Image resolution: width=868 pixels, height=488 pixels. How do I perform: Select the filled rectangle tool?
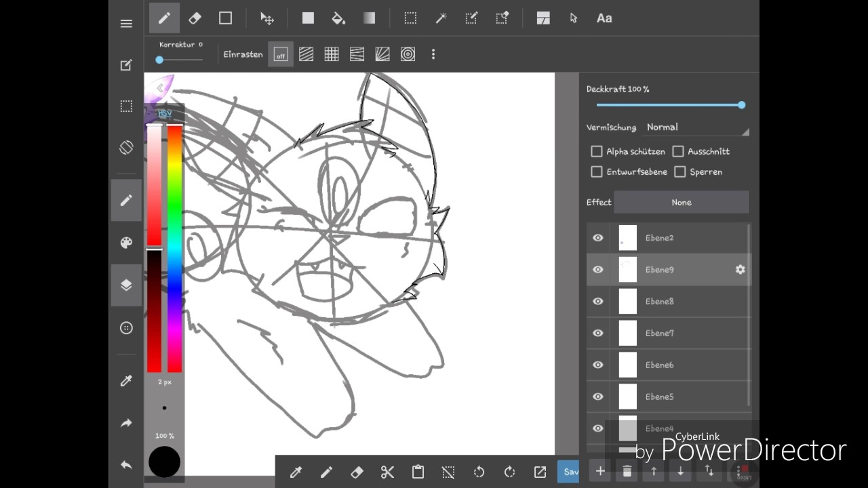(308, 18)
